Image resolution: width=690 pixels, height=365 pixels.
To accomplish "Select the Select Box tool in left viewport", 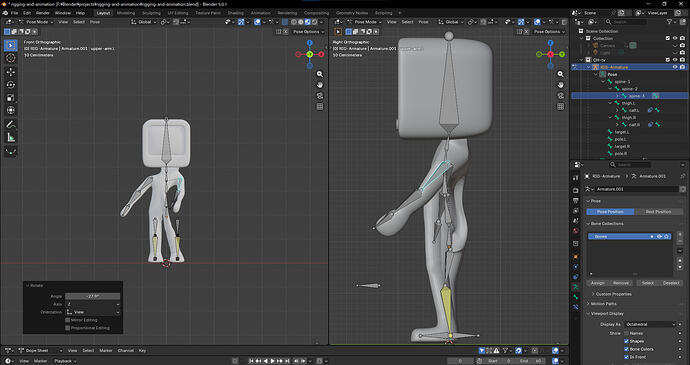I will point(11,45).
